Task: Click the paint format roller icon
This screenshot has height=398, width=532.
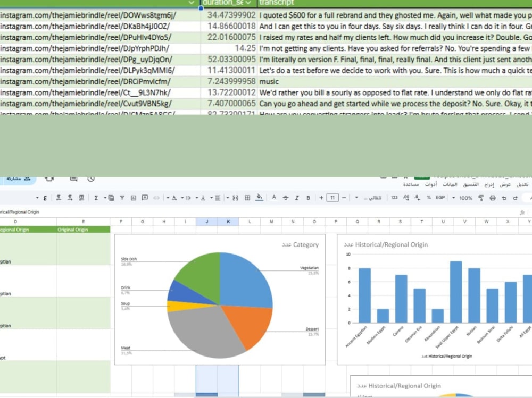Action: click(481, 198)
